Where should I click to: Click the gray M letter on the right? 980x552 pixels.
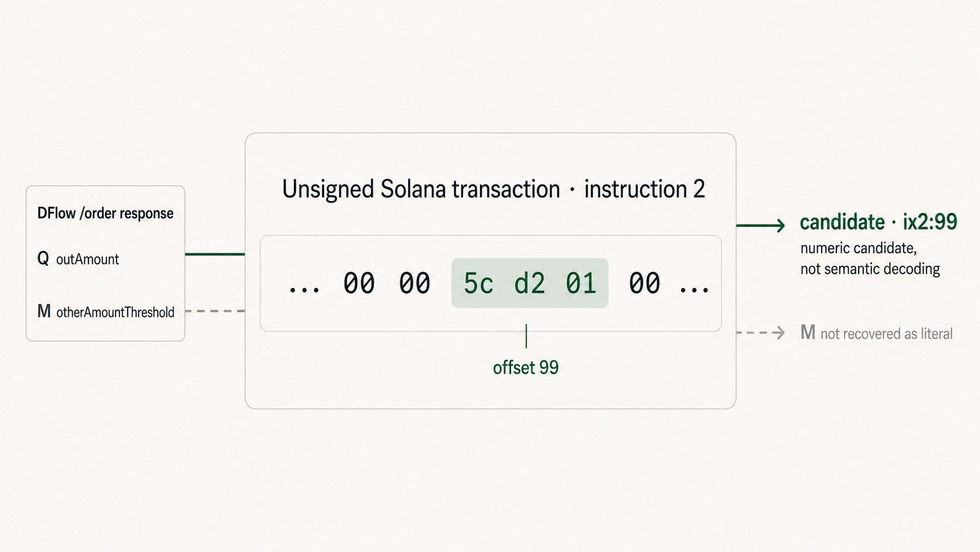tap(808, 333)
